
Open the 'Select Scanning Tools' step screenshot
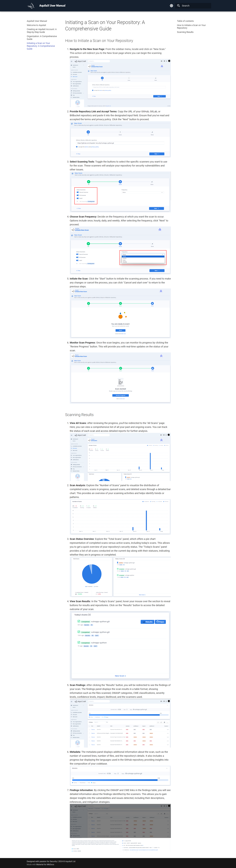[x=120, y=192]
